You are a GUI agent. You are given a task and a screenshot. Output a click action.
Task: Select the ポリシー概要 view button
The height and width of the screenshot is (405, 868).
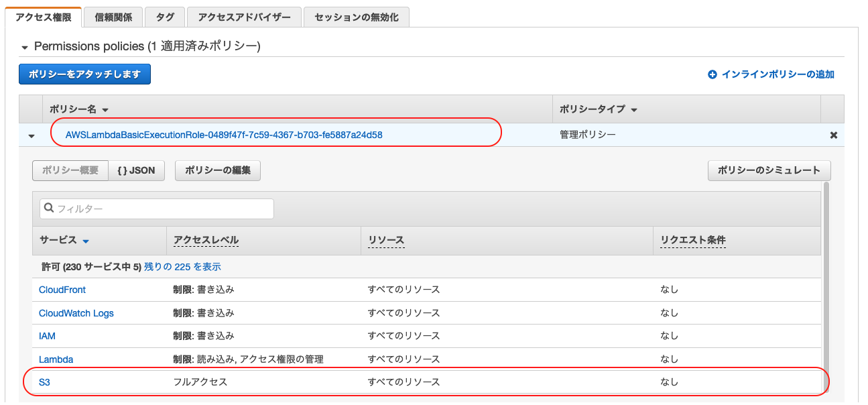70,170
